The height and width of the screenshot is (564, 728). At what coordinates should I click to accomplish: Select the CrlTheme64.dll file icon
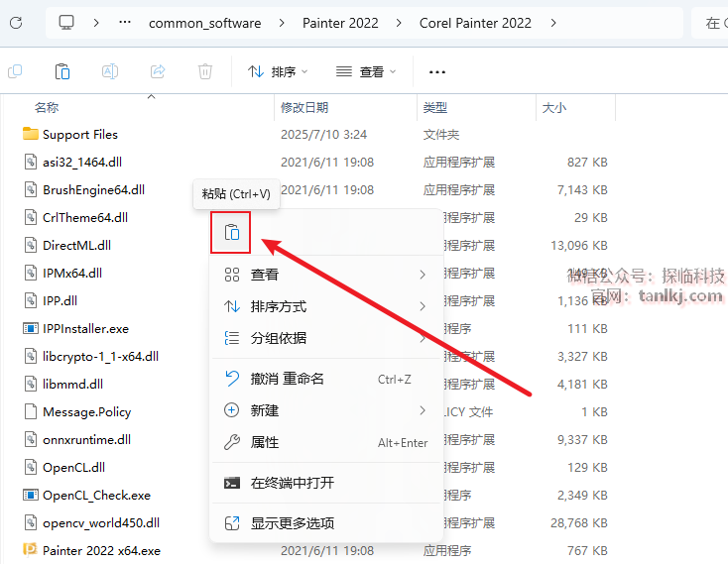(x=31, y=217)
